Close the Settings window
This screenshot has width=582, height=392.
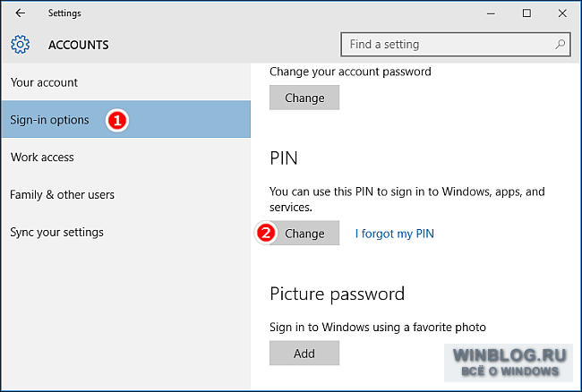pyautogui.click(x=562, y=13)
